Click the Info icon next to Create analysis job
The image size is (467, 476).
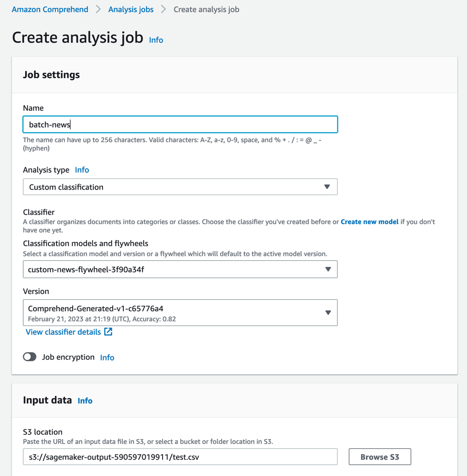point(156,40)
